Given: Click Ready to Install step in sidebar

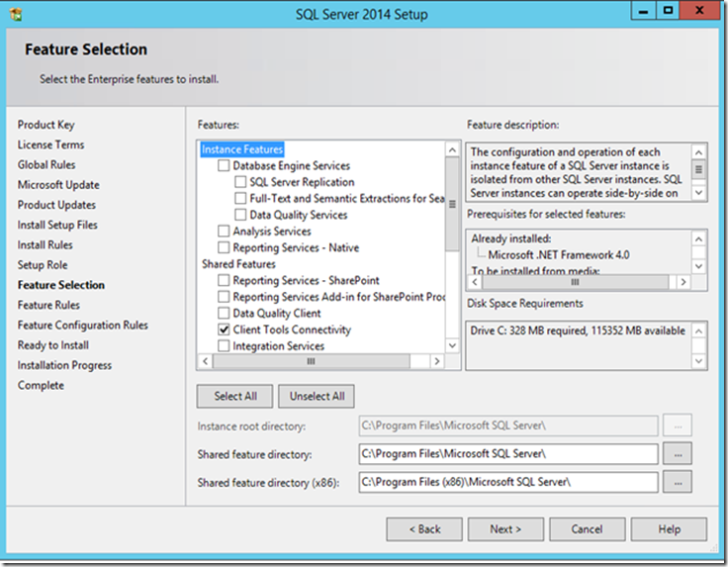Looking at the screenshot, I should tap(53, 345).
